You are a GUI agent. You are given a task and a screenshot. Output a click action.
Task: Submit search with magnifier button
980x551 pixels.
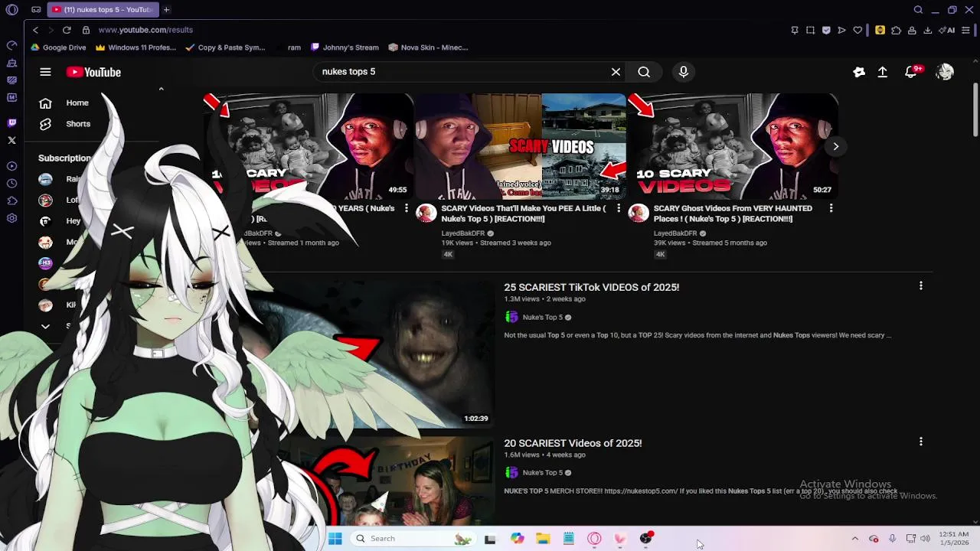(x=644, y=72)
